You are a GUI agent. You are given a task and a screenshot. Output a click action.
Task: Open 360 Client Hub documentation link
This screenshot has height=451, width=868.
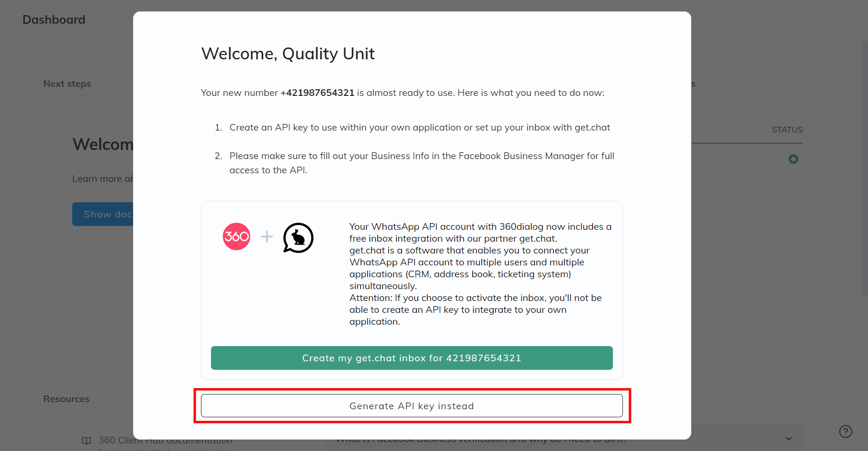click(114, 441)
